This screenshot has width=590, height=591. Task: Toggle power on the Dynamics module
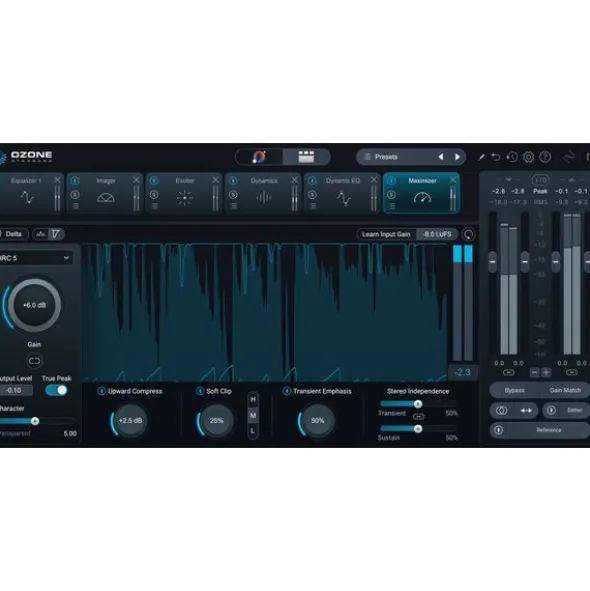point(233,181)
